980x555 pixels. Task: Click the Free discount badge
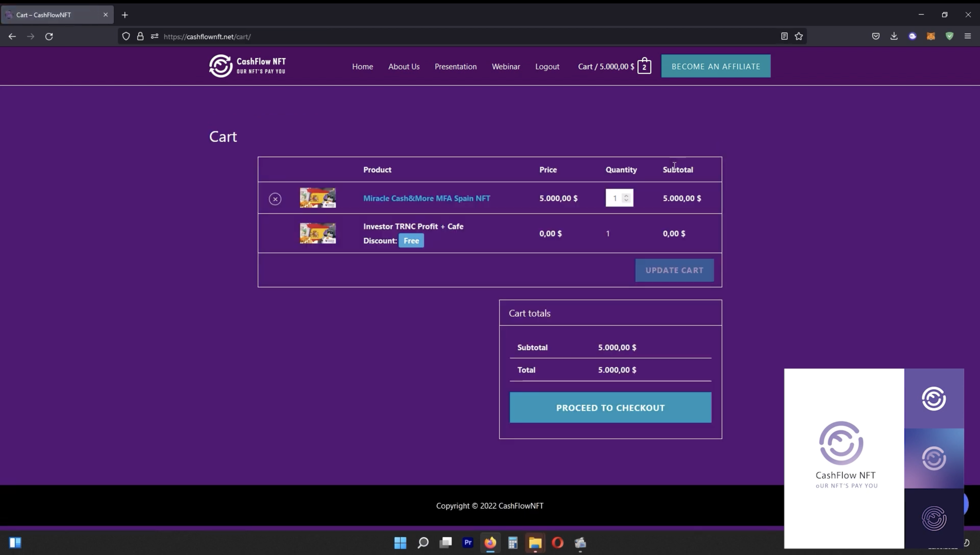(411, 240)
